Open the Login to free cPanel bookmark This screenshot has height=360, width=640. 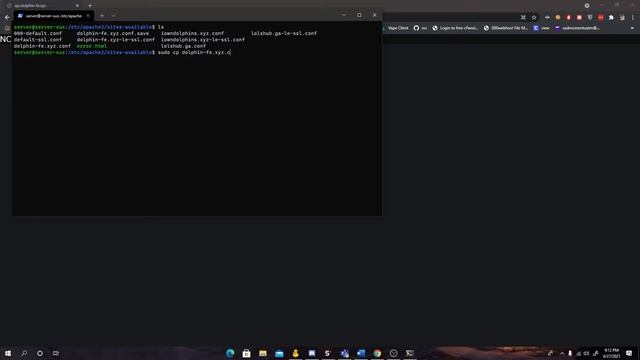coord(455,28)
